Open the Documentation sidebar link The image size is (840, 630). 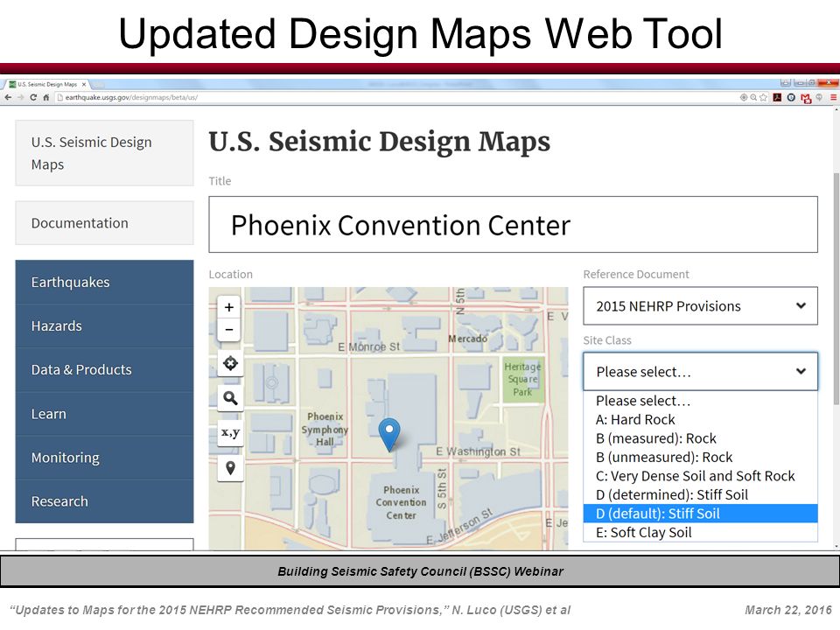(x=104, y=223)
